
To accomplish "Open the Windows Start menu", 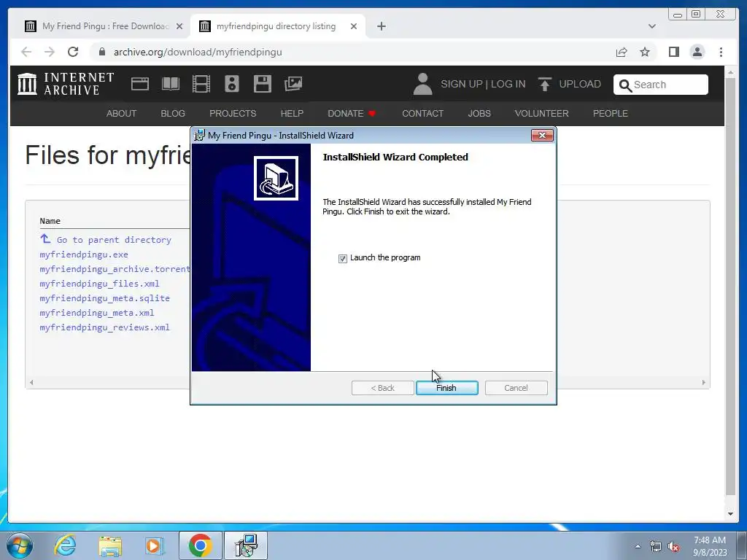I will point(20,545).
